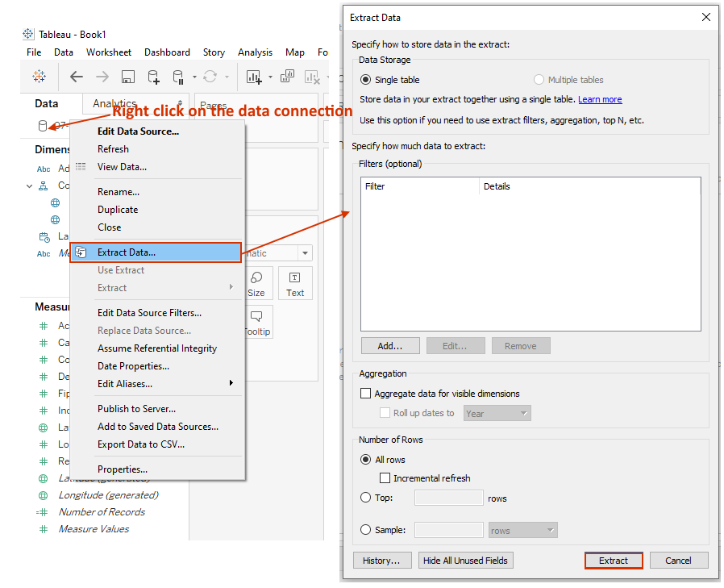Click the Sample amount input field
The width and height of the screenshot is (724, 588).
[x=449, y=530]
